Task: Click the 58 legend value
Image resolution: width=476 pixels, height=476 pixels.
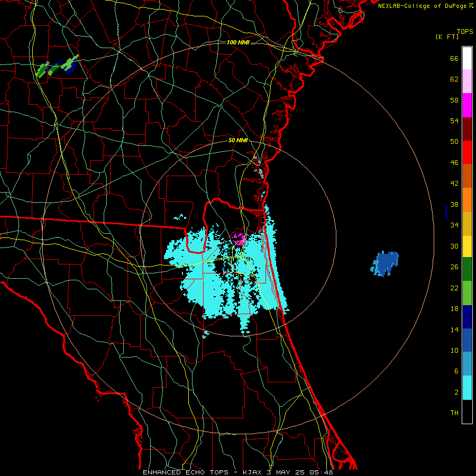Action: tap(454, 100)
